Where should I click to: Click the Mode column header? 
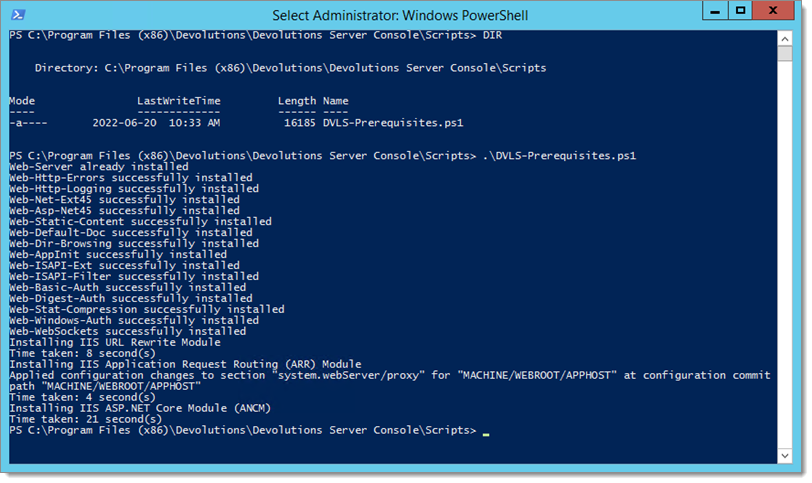coord(22,101)
